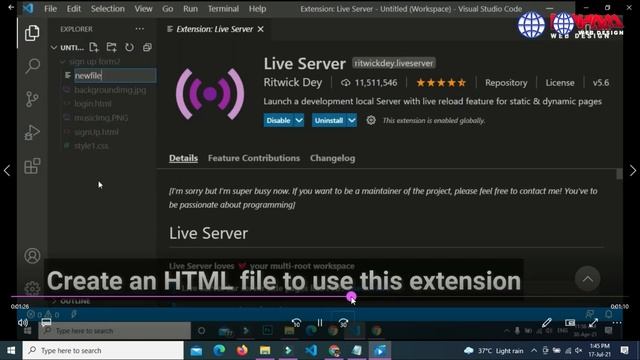The height and width of the screenshot is (360, 640).
Task: Open Explorer more actions ellipsis
Action: click(x=140, y=29)
